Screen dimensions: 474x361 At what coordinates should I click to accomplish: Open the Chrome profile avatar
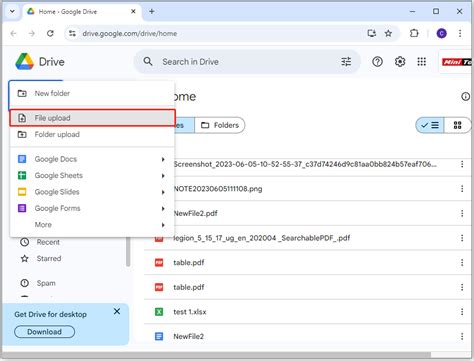coord(442,33)
